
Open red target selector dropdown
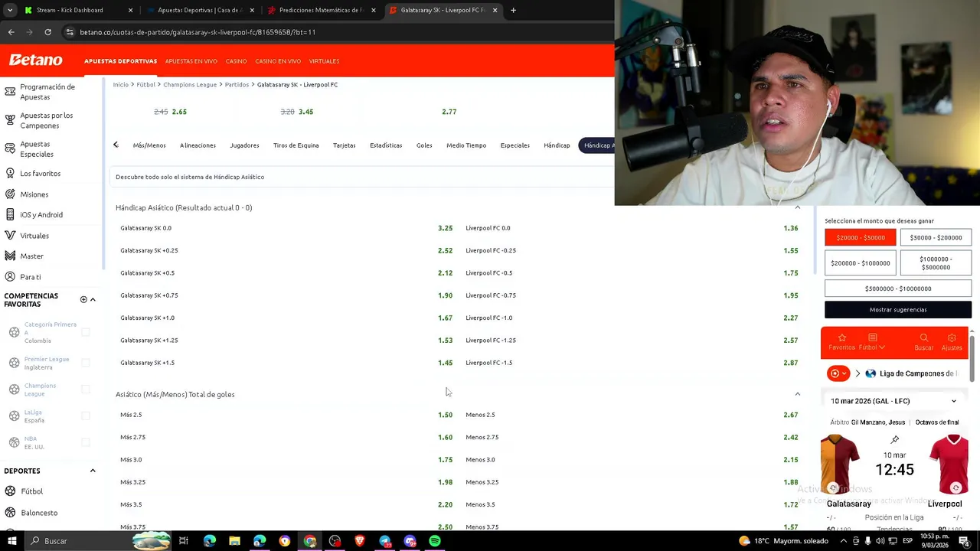tap(838, 373)
